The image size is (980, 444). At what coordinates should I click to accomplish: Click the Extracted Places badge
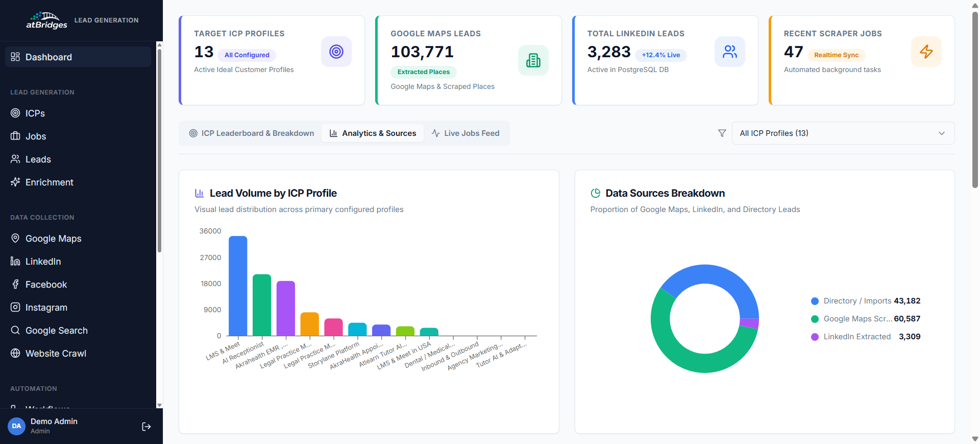point(424,72)
